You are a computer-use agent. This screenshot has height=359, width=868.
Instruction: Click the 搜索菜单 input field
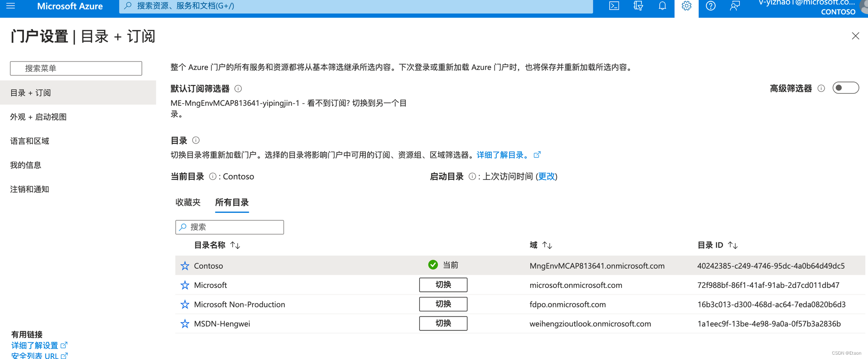(76, 69)
